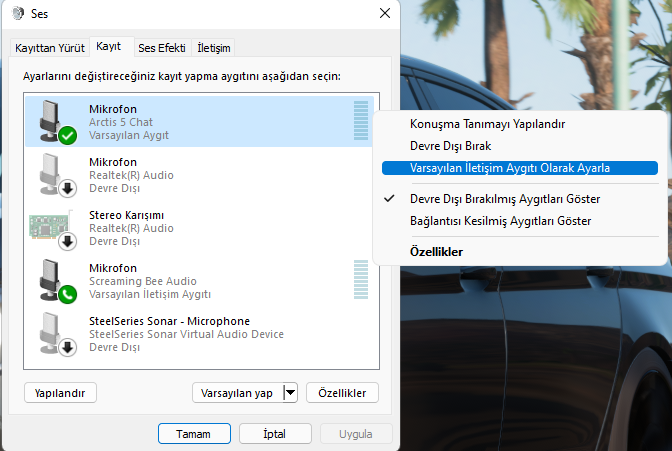
Task: Click 'SteelSeries Sonar Virtual Audio Device' text
Action: click(186, 334)
